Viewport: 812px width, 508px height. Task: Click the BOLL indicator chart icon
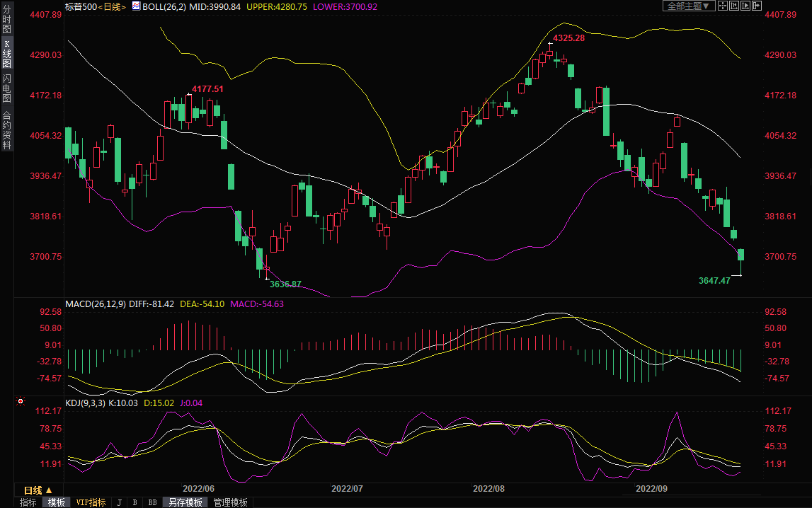[136, 6]
